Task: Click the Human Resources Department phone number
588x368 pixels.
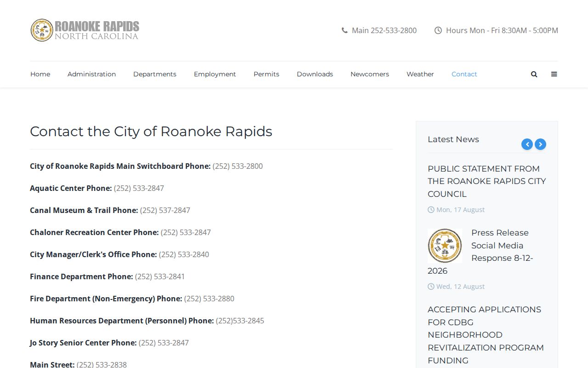Action: (240, 321)
